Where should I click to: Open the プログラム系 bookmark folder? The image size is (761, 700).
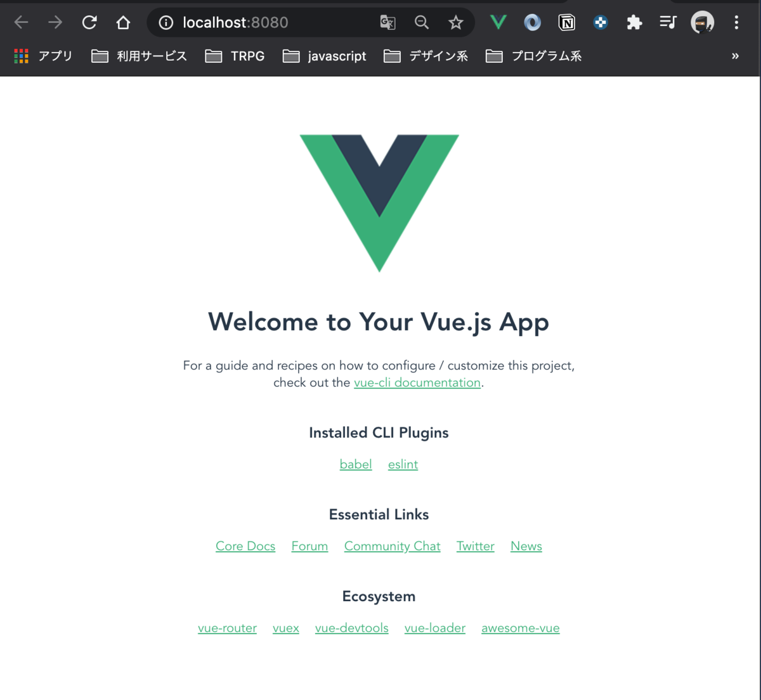(x=533, y=56)
